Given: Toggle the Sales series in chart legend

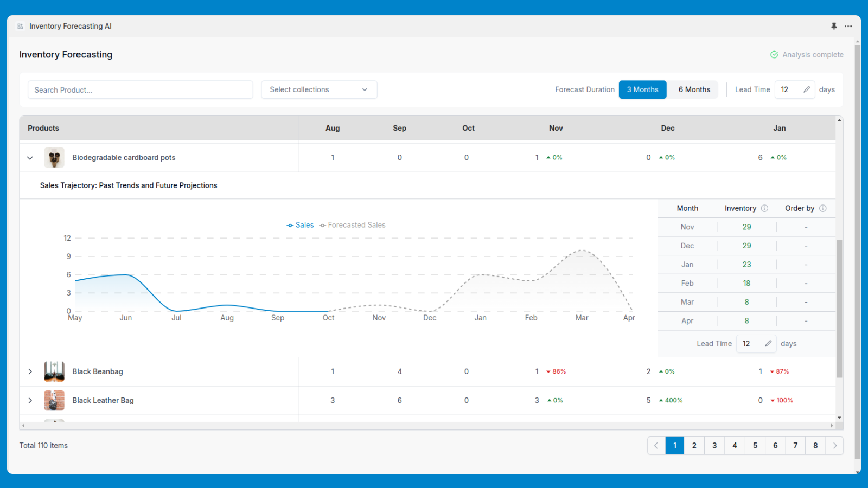Looking at the screenshot, I should point(300,225).
